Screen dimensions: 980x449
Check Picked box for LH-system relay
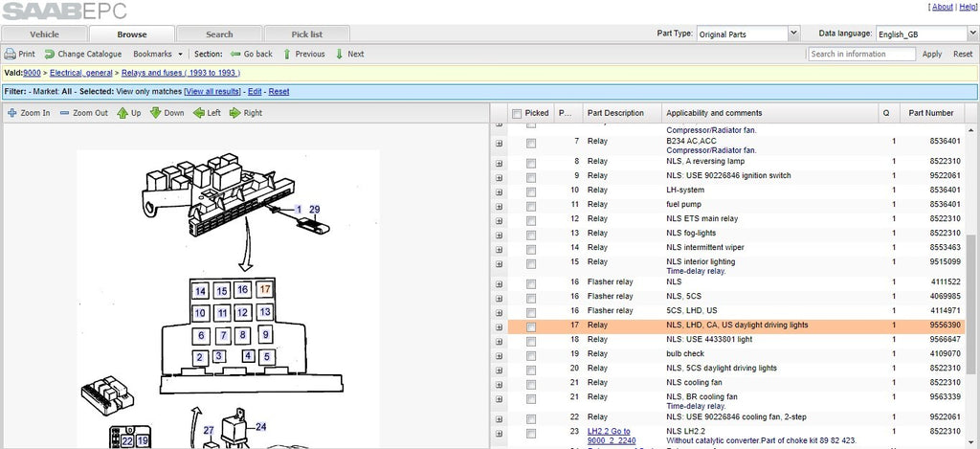(530, 191)
